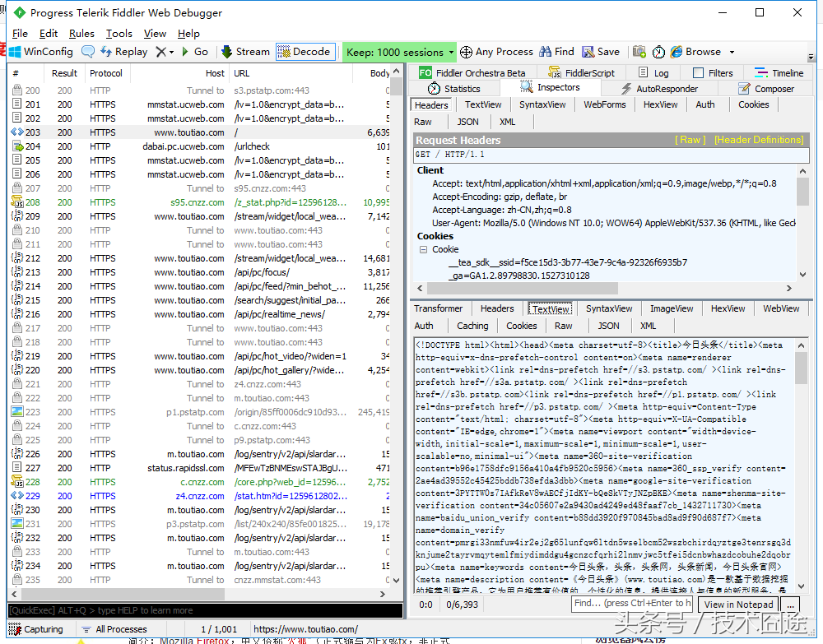823x644 pixels.
Task: Click the All Processes status filter
Action: click(114, 629)
